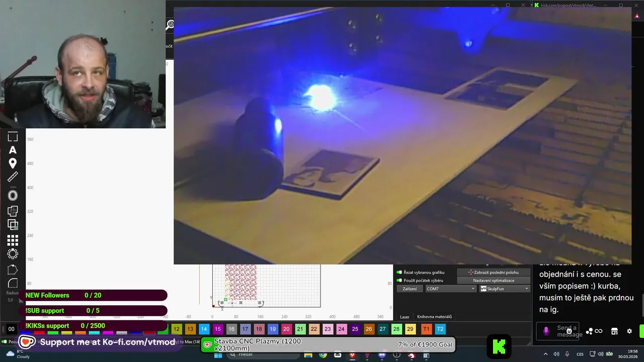This screenshot has height=362, width=644.
Task: Choose layer color swatch 25
Action: click(355, 329)
